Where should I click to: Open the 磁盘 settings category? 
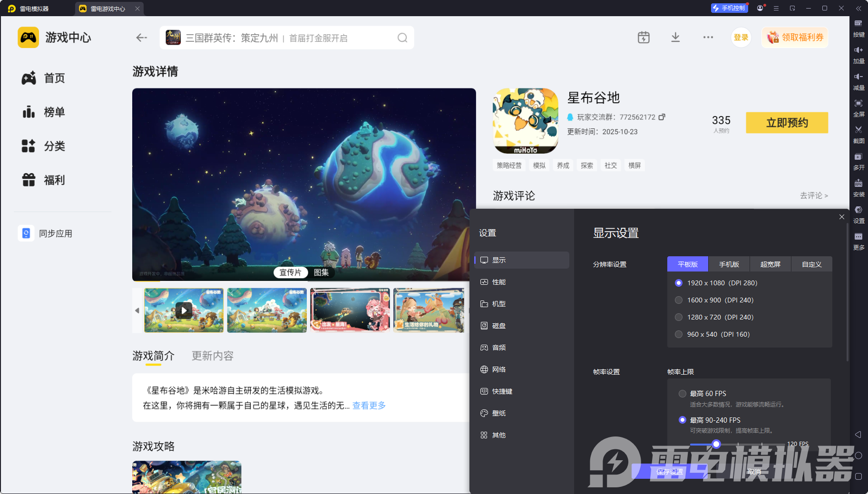coord(522,326)
